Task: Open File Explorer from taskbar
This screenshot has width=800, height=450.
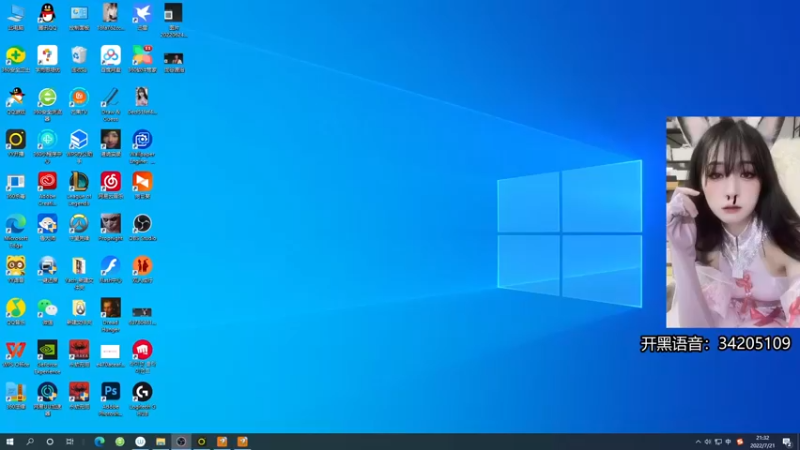Action: tap(161, 441)
